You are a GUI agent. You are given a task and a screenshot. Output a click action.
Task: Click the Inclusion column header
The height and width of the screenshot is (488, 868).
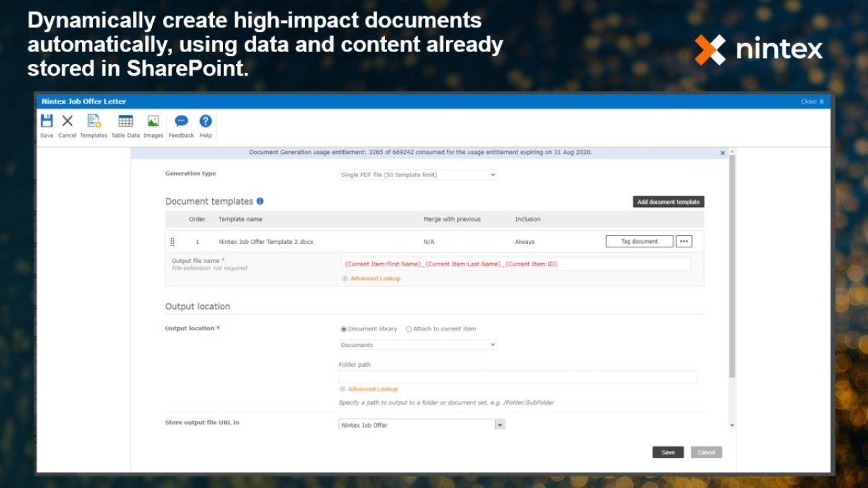pos(527,219)
